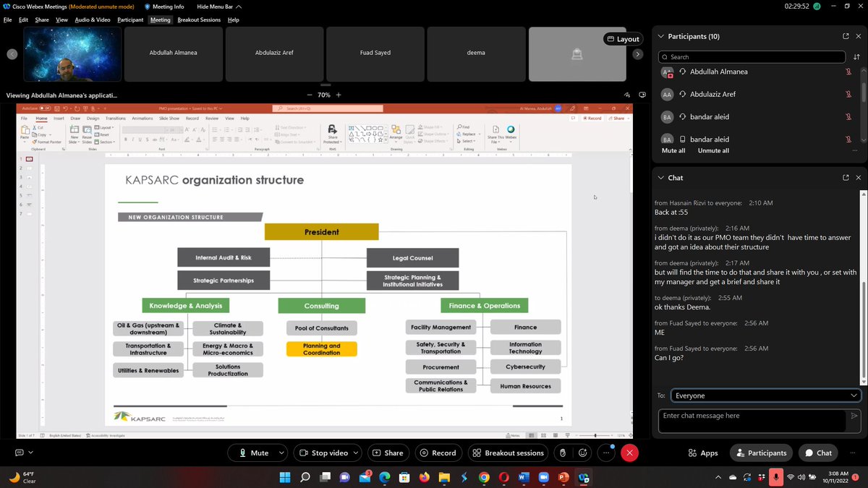Open closed captions icon at bottom left

(20, 453)
